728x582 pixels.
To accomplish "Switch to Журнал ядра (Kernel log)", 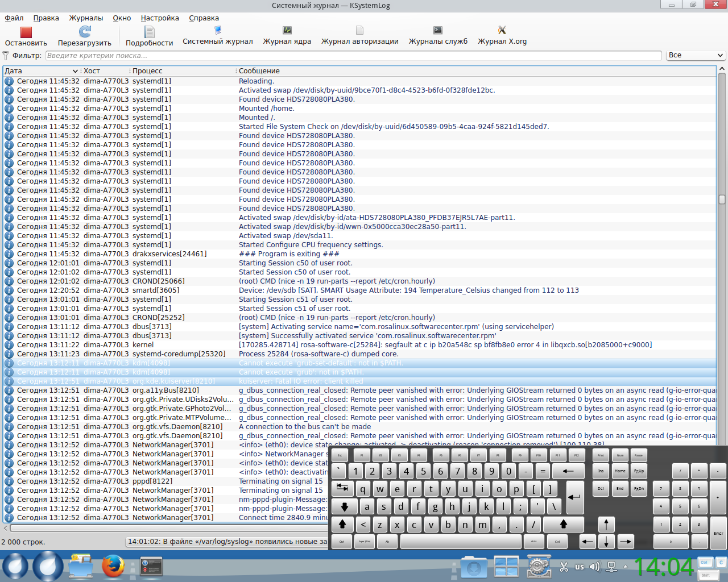I will [x=287, y=31].
